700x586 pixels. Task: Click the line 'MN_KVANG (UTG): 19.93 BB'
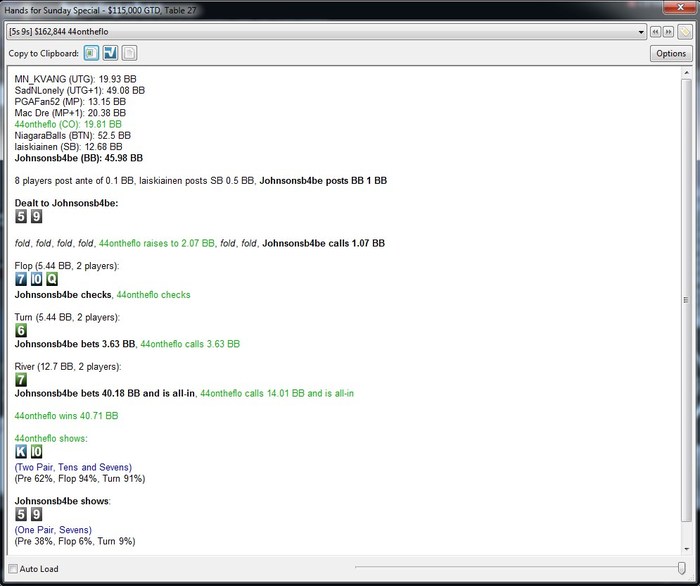(75, 79)
